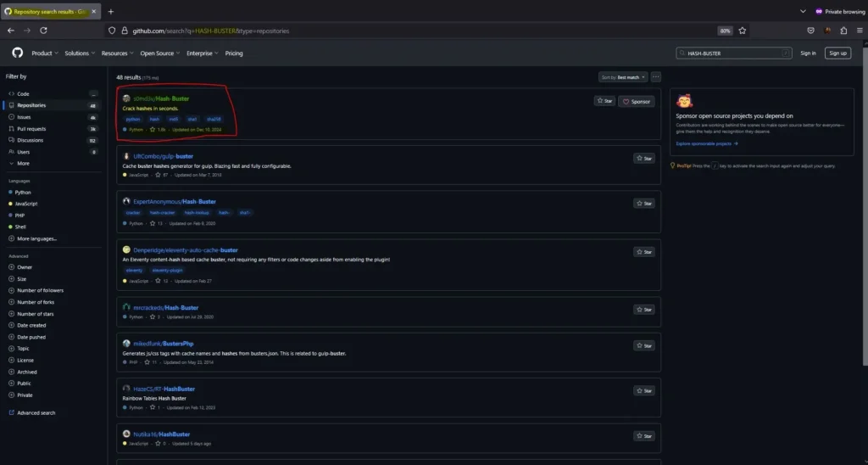Go back with the browser back arrow
868x465 pixels.
click(10, 31)
